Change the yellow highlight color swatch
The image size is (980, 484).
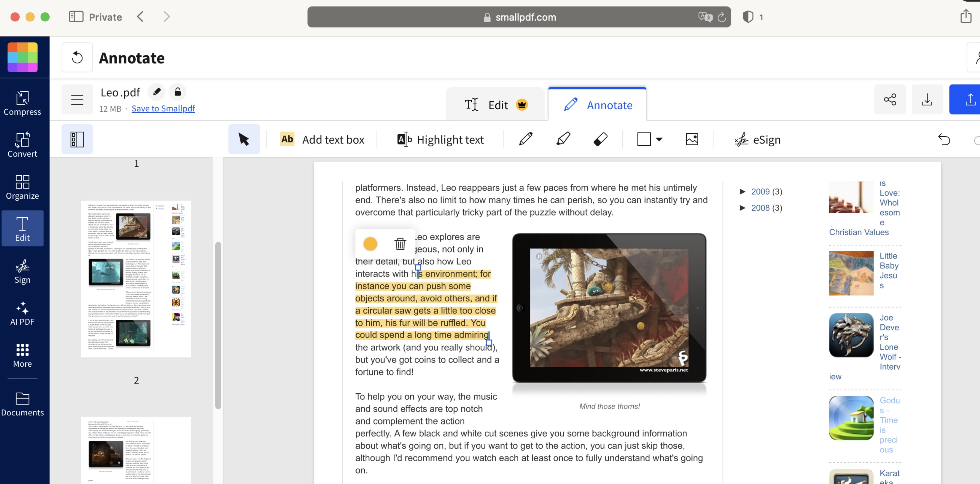[x=370, y=244]
